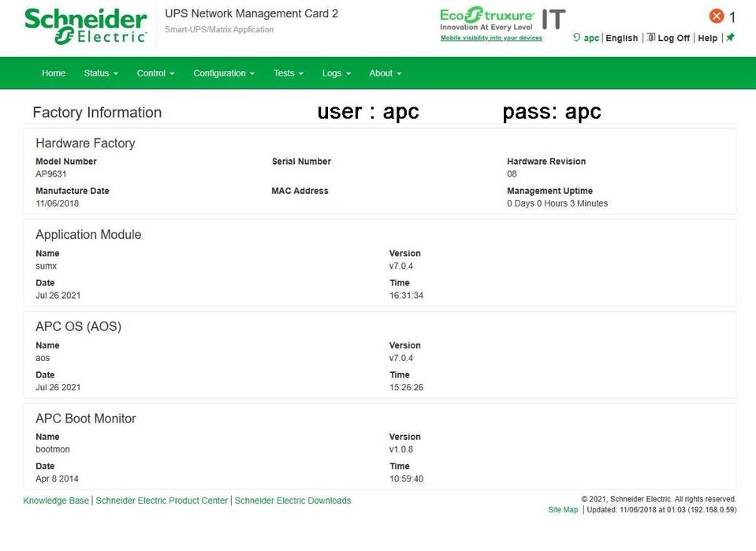
Task: Expand the Status dropdown menu
Action: [101, 73]
